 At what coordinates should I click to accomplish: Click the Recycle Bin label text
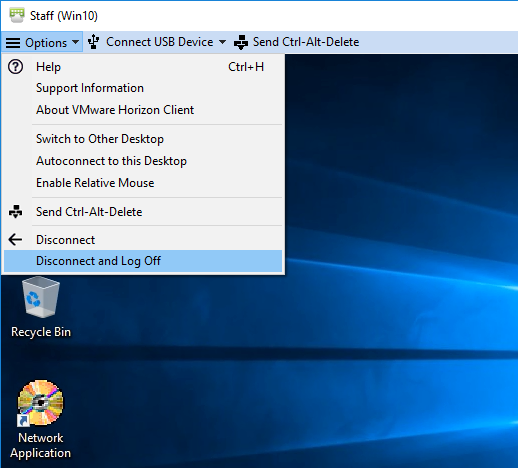41,332
